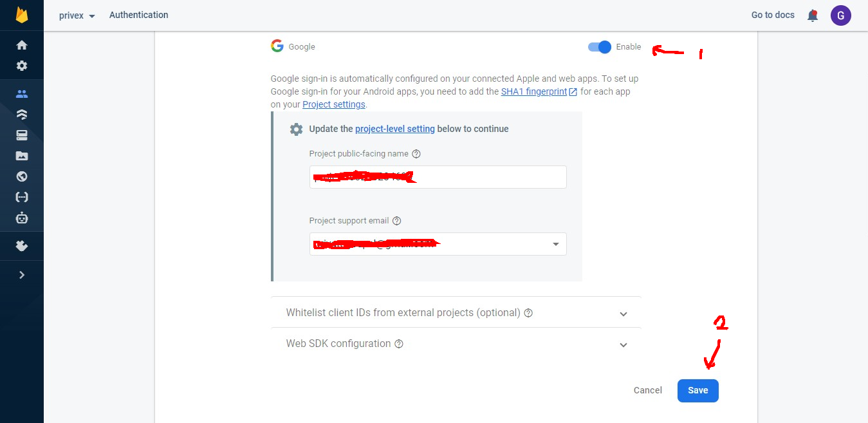Open Authentication users icon in sidebar
Screen dimensions: 868x423
[22, 94]
